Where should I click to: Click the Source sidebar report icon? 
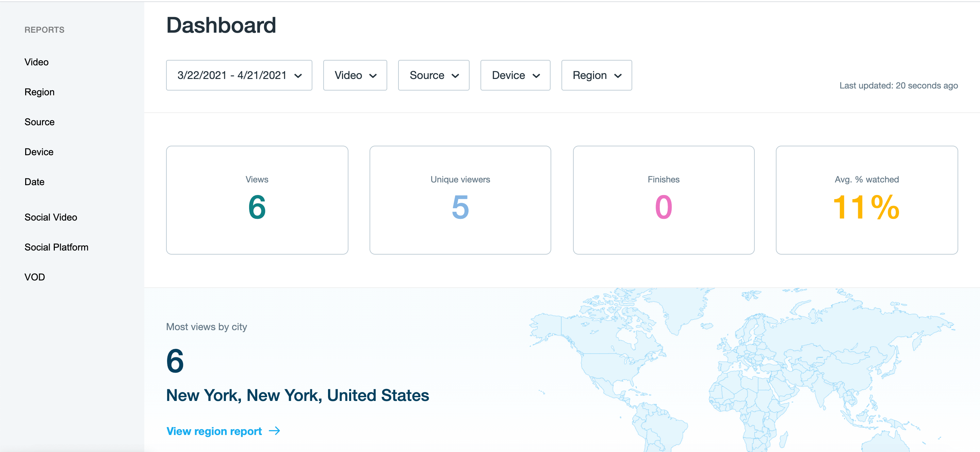(39, 121)
